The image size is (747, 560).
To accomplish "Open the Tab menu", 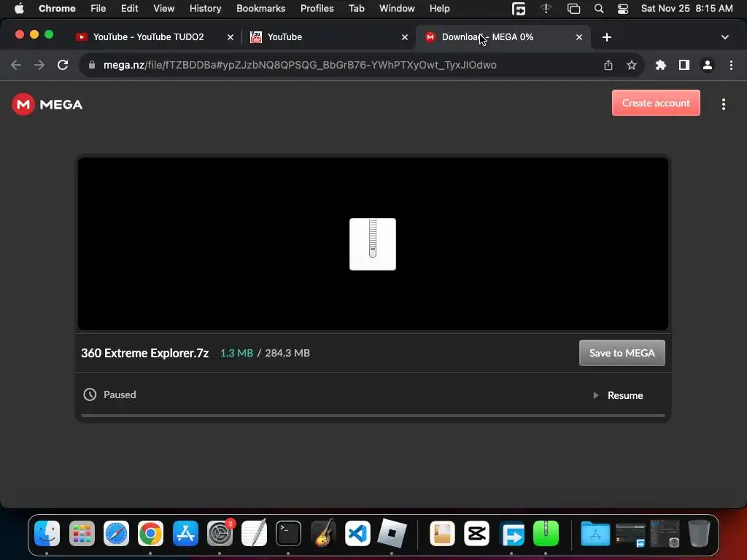I will [356, 8].
